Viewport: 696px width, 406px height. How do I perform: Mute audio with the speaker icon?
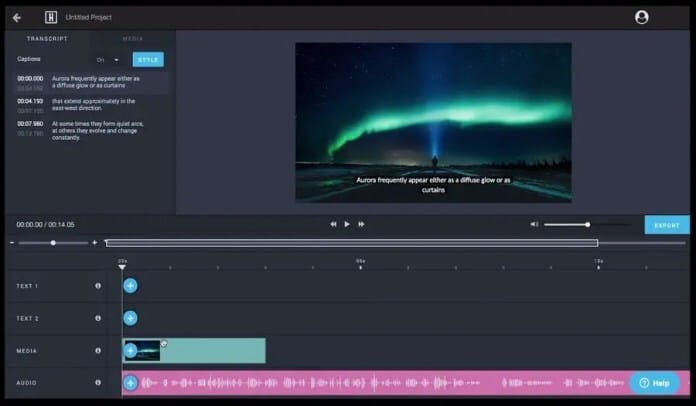pos(534,225)
